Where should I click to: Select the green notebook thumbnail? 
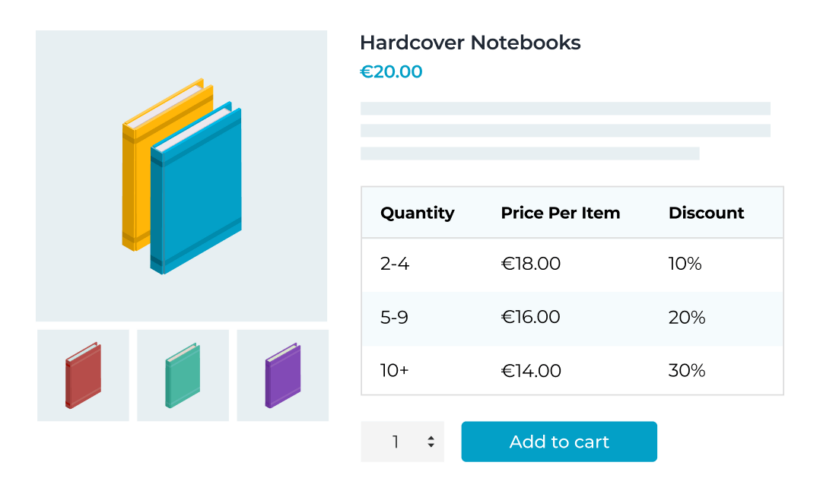182,375
